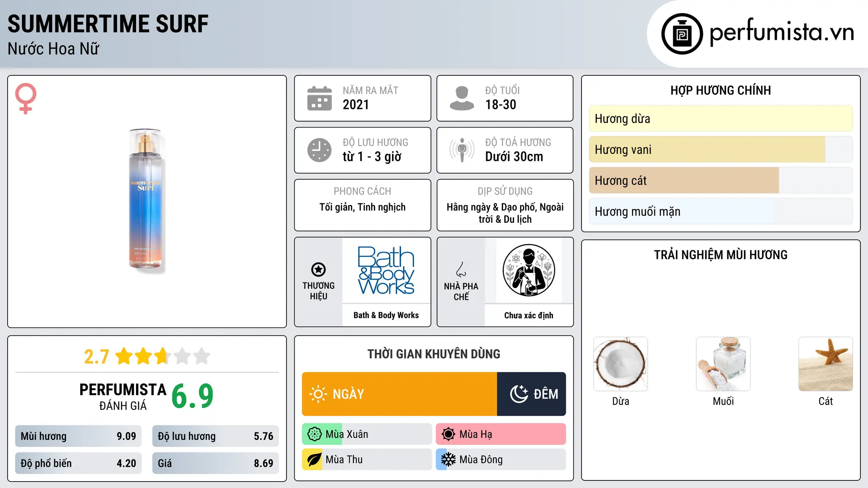Viewport: 868px width, 488px height.
Task: Click the Hương cát accord bar
Action: click(x=721, y=180)
